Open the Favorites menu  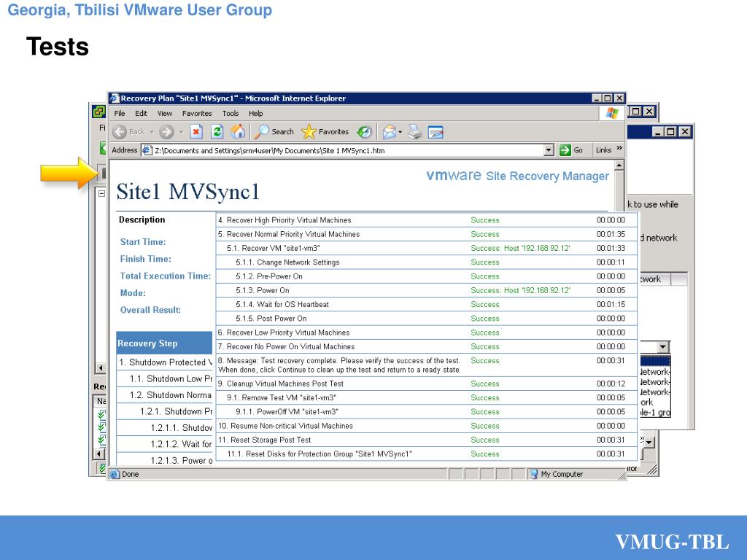coord(197,113)
